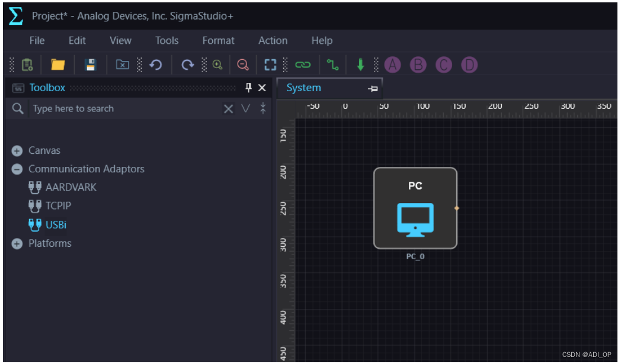621x364 pixels.
Task: Click the search magnifier icon in the Toolbox
Action: point(17,108)
